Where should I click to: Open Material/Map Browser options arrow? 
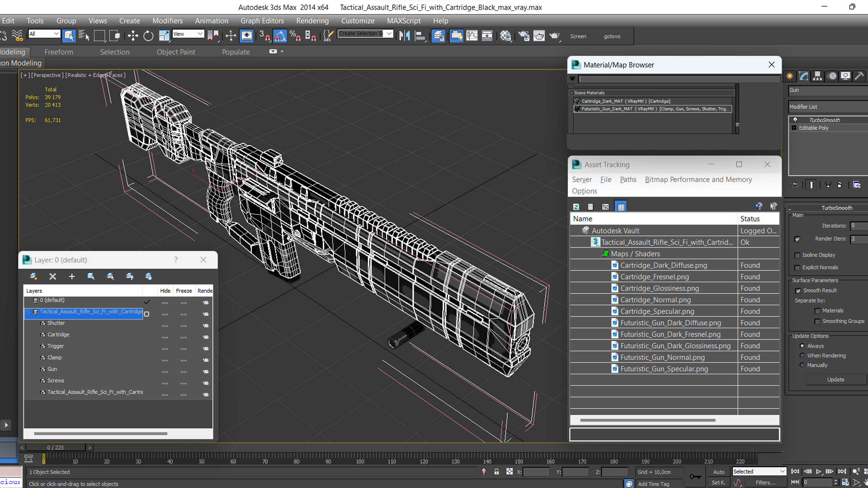[572, 79]
